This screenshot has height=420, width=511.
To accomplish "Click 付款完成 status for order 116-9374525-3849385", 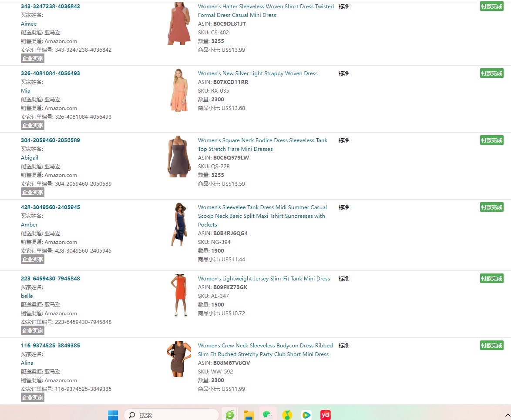I will (x=491, y=346).
